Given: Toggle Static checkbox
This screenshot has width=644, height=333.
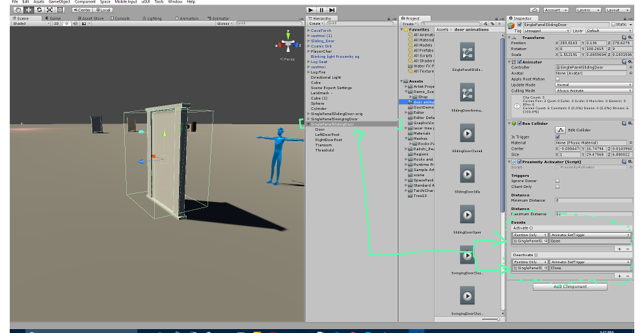Looking at the screenshot, I should pos(613,25).
